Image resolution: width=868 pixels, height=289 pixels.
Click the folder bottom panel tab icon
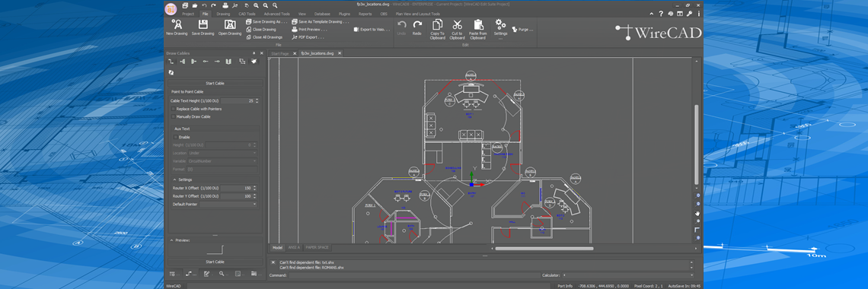[x=254, y=274]
